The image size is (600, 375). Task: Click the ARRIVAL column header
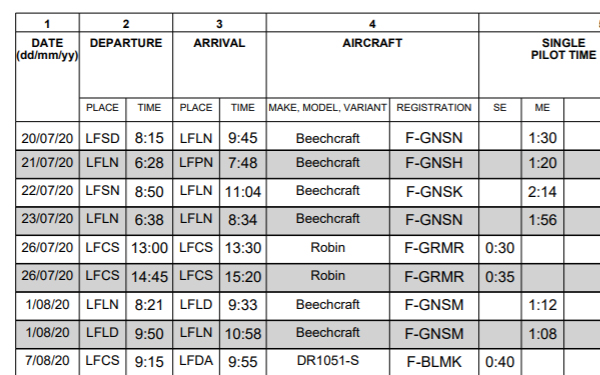(x=219, y=65)
